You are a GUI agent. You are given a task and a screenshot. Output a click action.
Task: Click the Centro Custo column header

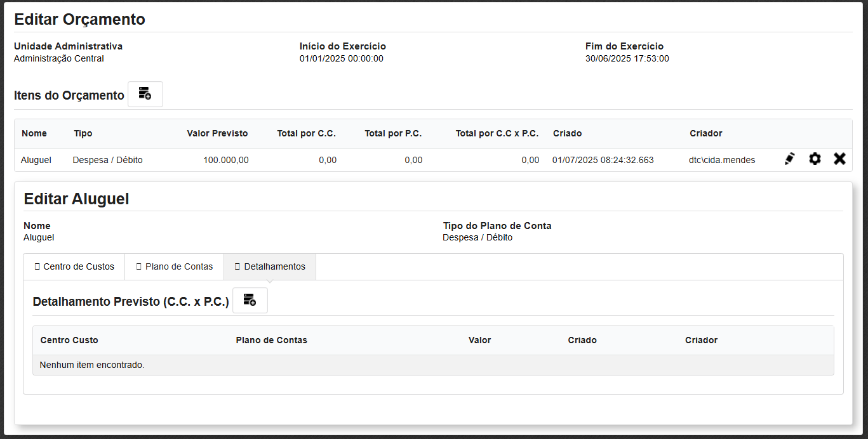[69, 340]
